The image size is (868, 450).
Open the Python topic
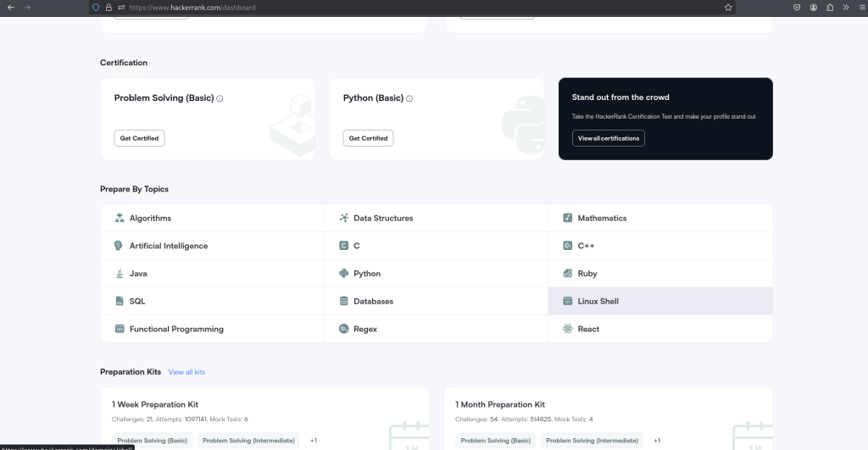click(437, 274)
